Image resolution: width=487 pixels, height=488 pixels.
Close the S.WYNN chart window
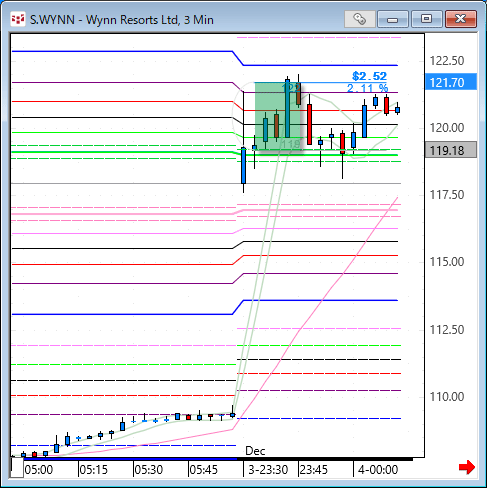tap(461, 19)
